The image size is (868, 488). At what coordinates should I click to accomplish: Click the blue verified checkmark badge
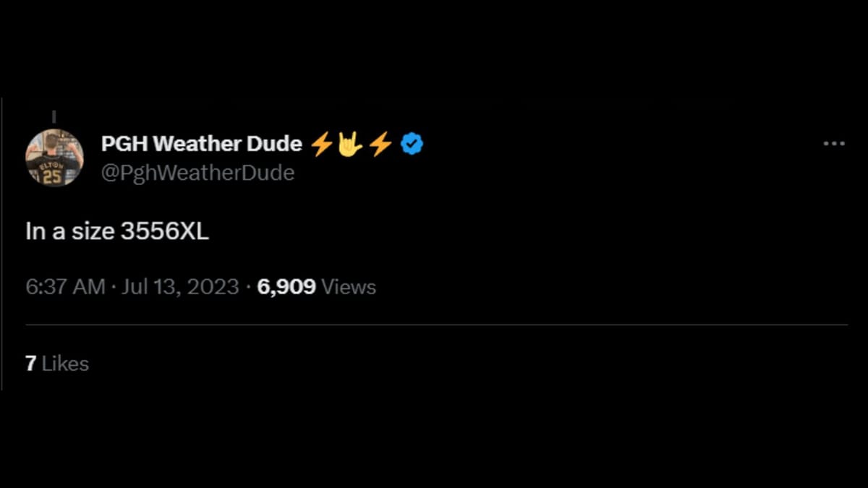(412, 144)
